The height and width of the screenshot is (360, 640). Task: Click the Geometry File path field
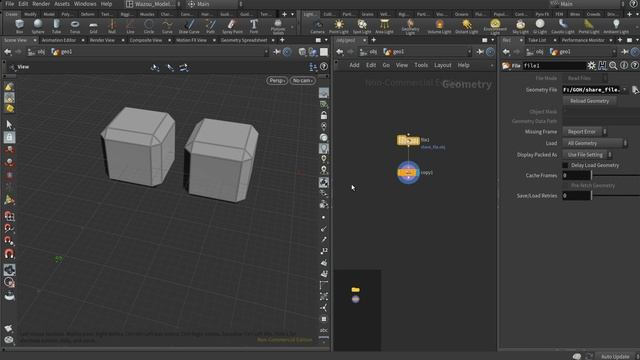click(592, 90)
